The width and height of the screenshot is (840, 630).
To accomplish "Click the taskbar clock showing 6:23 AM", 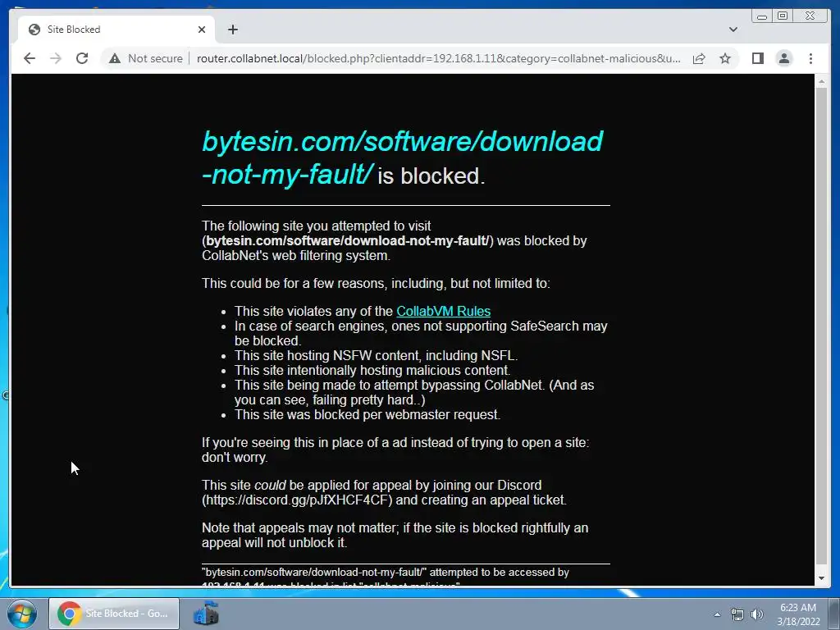I will 797,614.
